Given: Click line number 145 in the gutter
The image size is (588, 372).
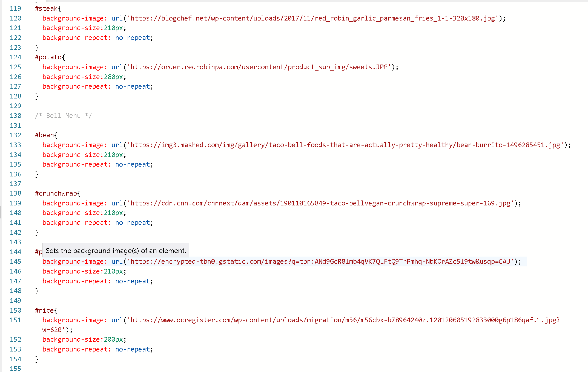Looking at the screenshot, I should 15,261.
